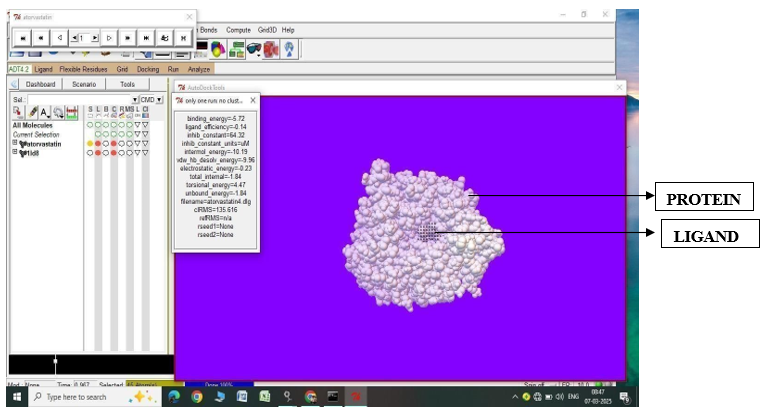Toggle the red lines circle for 1ld8
Image resolution: width=766 pixels, height=414 pixels.
tap(98, 153)
